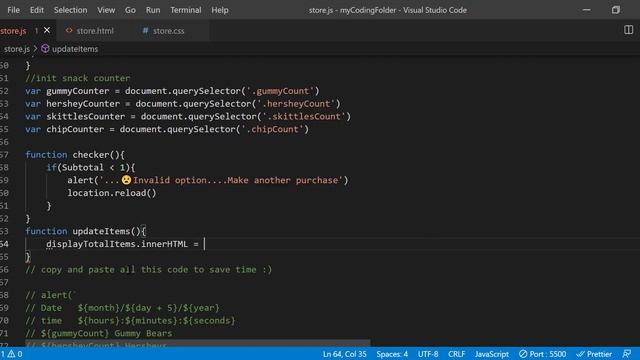Screen dimensions: 640x360
Task: Split the editor to the right
Action: coord(629,30)
